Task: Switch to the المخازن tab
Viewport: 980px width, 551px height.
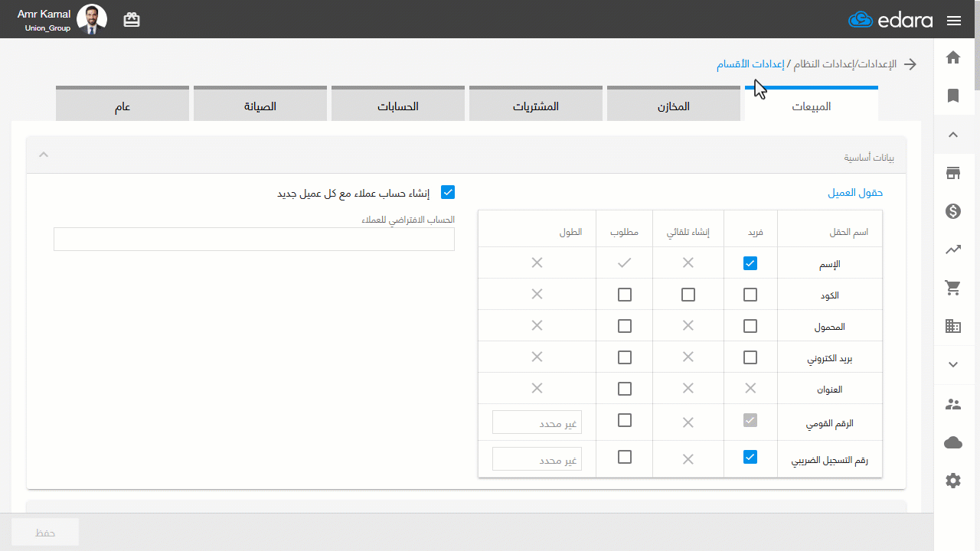Action: pos(673,104)
